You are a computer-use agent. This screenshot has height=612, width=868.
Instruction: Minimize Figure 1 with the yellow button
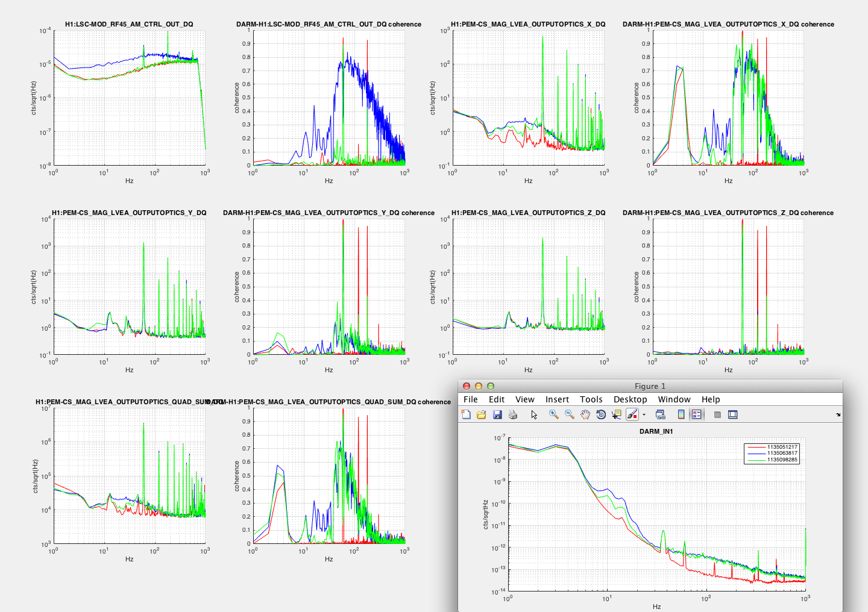click(x=479, y=386)
